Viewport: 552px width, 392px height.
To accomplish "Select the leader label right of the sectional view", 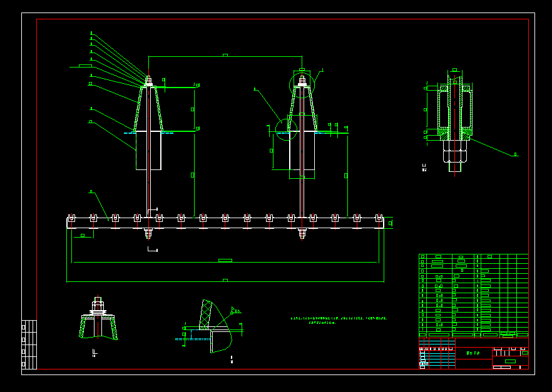I will point(516,154).
